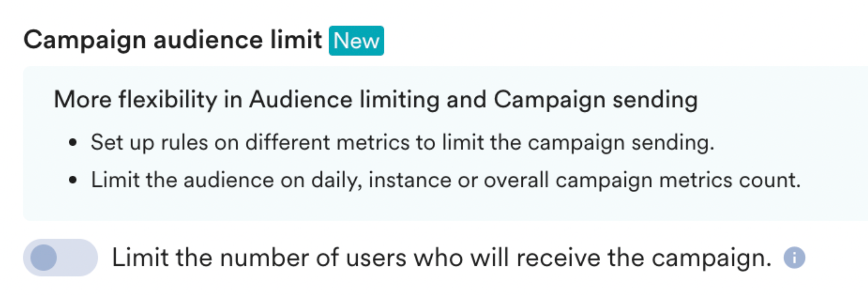
Task: Select the Set up rules on metrics bullet
Action: coord(402,142)
